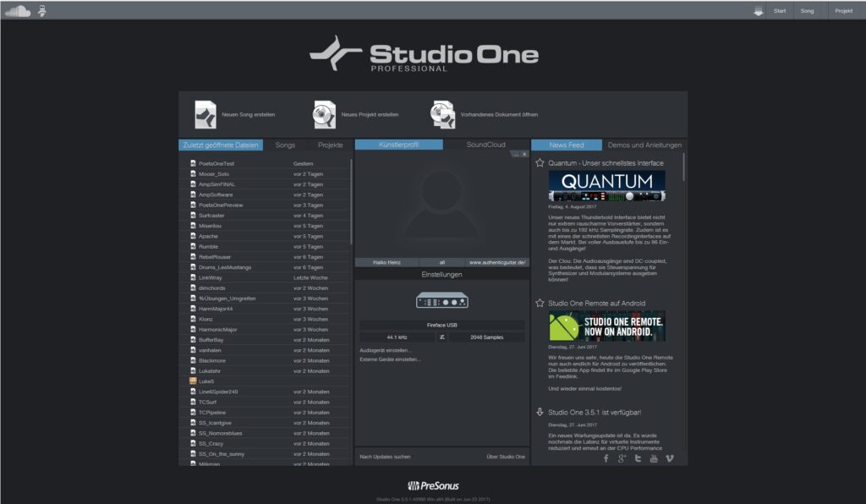Click the file icon of TCSurf
The width and height of the screenshot is (866, 504).
tap(193, 402)
